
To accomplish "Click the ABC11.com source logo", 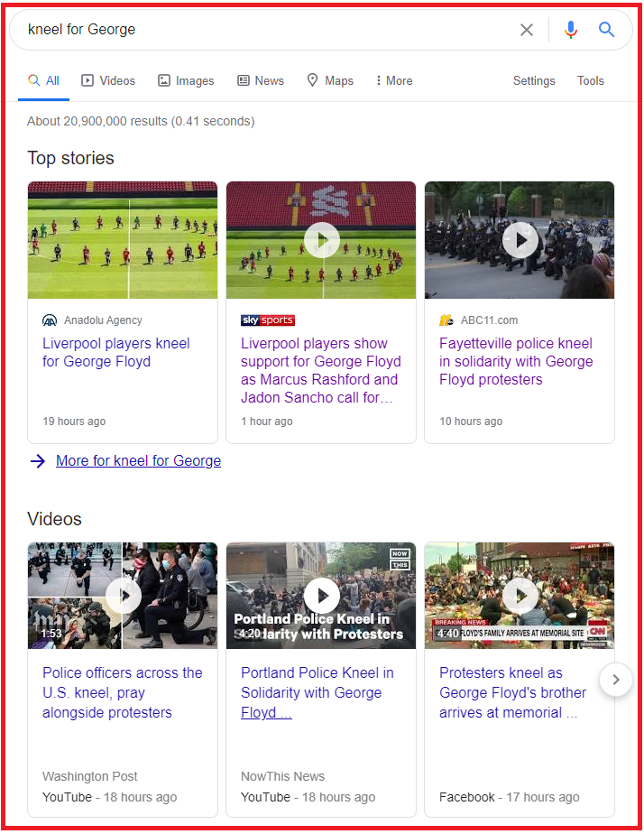I will pos(446,320).
